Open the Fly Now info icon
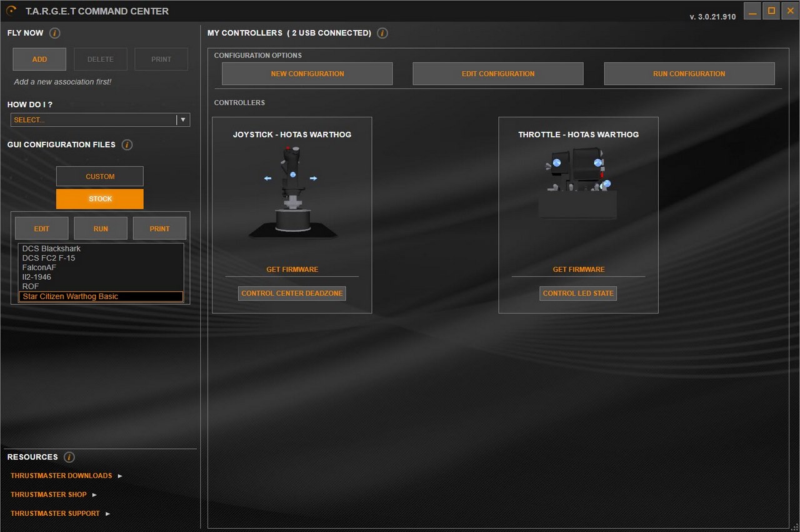The width and height of the screenshot is (800, 532). click(x=55, y=33)
